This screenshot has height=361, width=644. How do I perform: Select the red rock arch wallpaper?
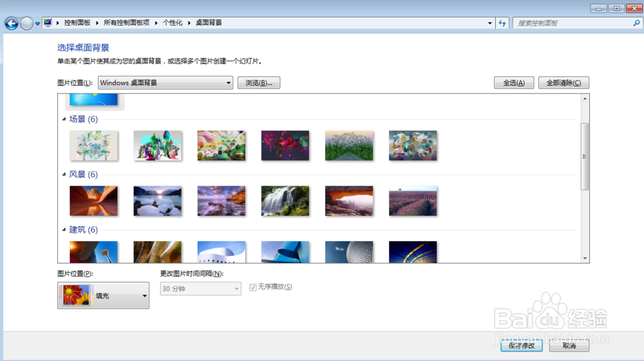click(x=349, y=201)
